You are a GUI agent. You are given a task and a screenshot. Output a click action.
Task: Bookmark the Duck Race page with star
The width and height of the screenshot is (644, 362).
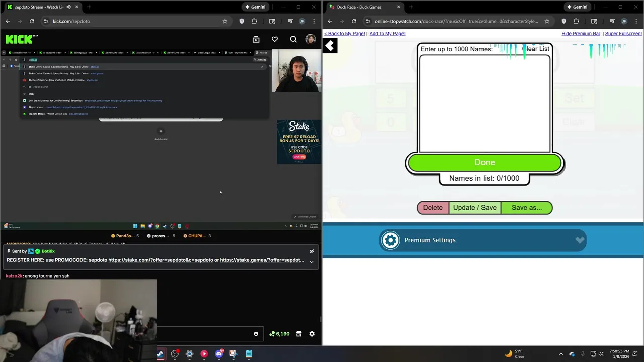tap(547, 21)
